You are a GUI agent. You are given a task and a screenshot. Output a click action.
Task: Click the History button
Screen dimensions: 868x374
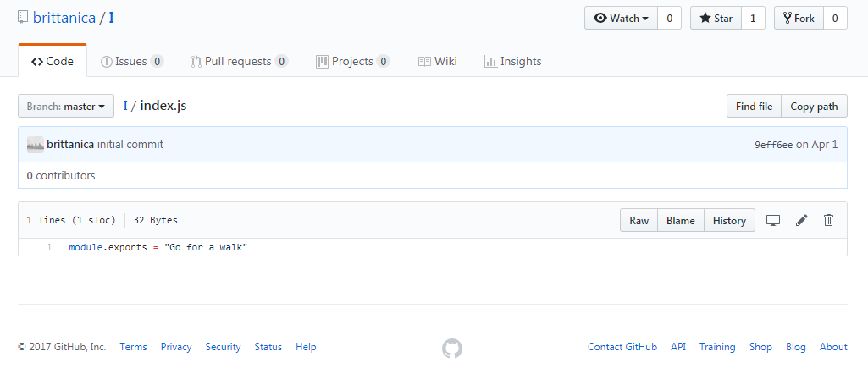729,220
